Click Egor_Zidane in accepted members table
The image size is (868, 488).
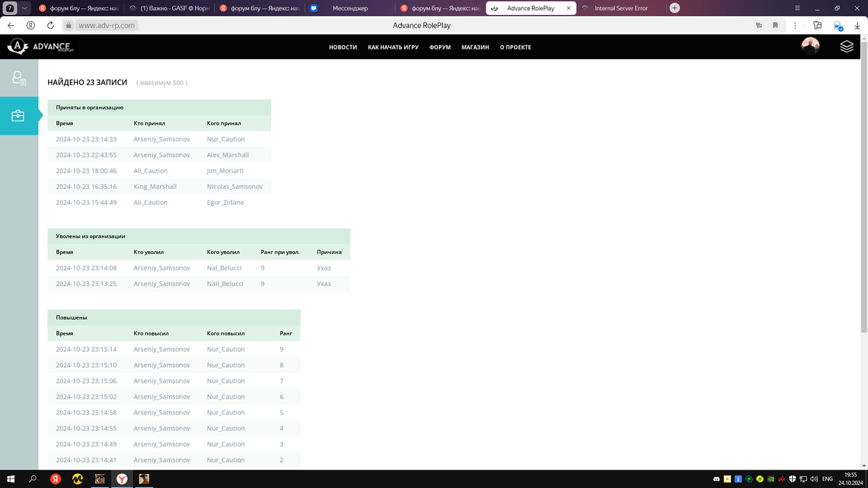tap(225, 203)
